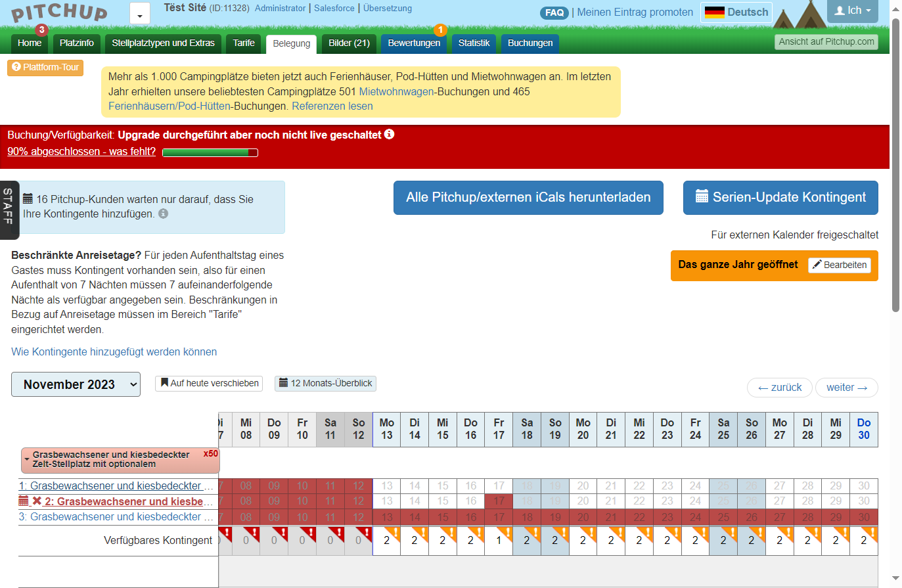The height and width of the screenshot is (588, 902).
Task: Click Ansicht auf Pitchup.com button
Action: (x=826, y=42)
